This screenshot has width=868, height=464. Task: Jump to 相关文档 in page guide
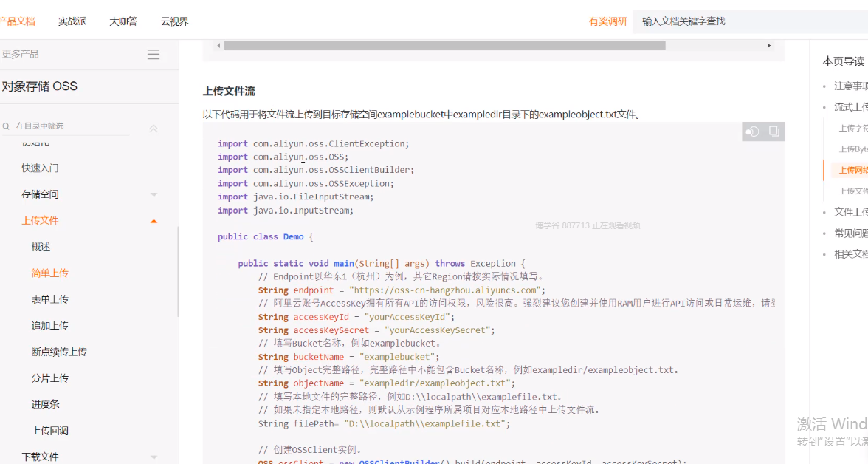pos(851,254)
